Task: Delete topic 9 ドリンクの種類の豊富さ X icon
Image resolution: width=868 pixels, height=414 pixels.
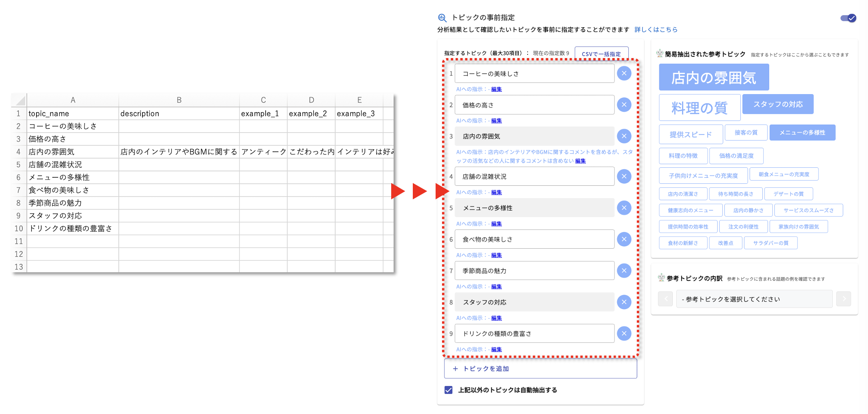Action: pos(624,334)
